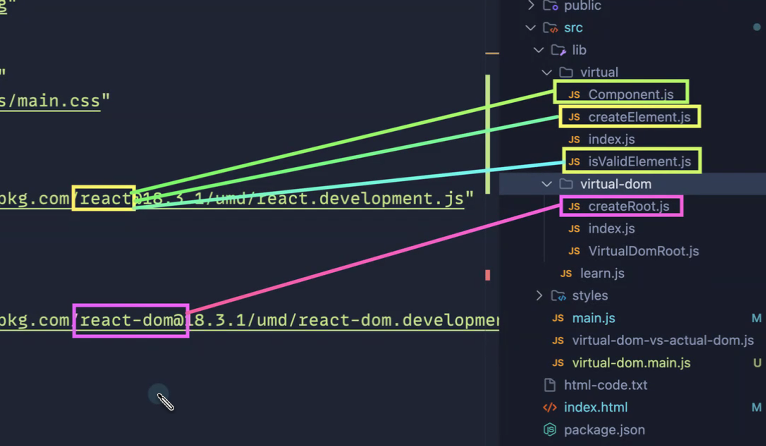Click the M status badge beside index.html
The height and width of the screenshot is (446, 766).
pyautogui.click(x=756, y=407)
